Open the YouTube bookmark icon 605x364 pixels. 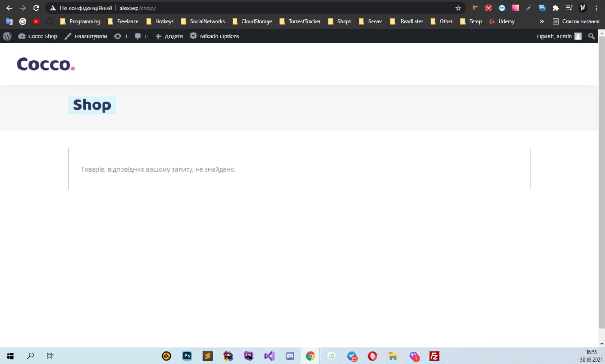coord(36,21)
